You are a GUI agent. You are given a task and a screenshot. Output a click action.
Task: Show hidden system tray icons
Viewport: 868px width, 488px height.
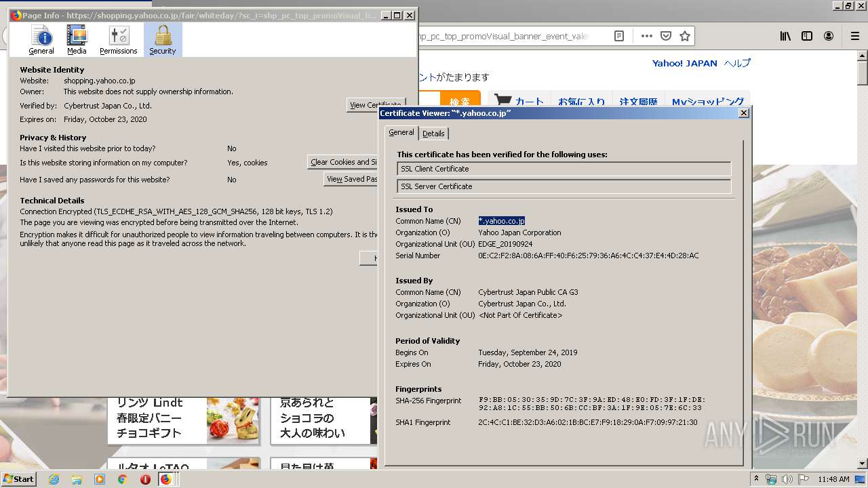(757, 479)
